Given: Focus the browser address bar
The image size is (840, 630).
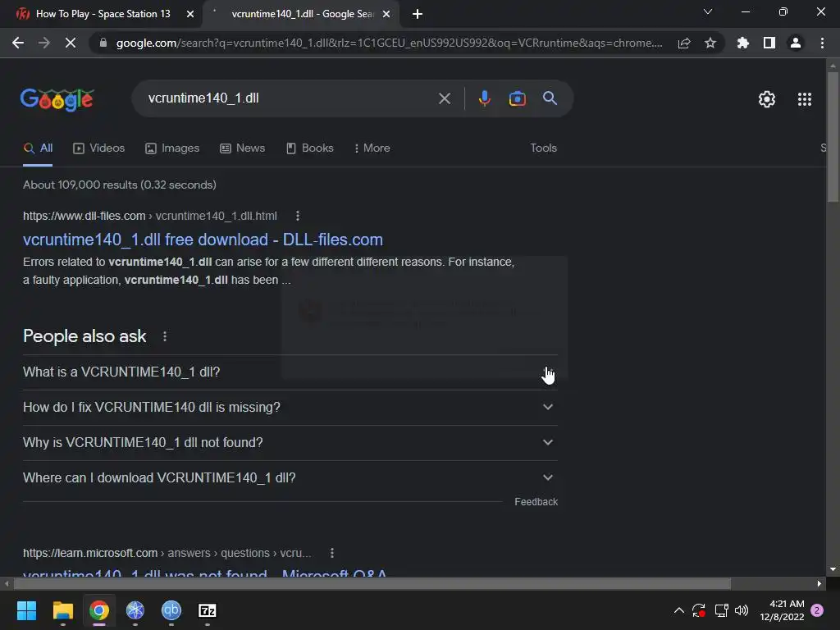Looking at the screenshot, I should (x=388, y=43).
